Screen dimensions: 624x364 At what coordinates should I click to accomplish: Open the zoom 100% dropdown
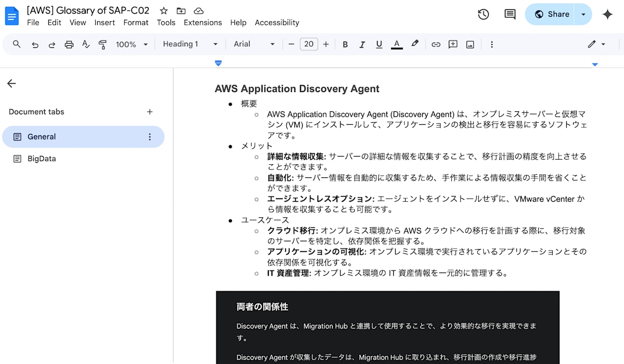coord(132,45)
